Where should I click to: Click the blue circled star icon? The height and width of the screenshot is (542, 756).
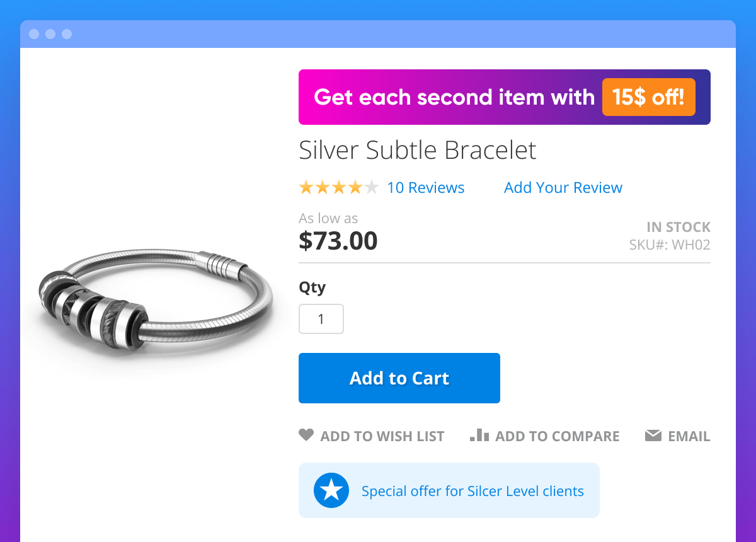[331, 490]
